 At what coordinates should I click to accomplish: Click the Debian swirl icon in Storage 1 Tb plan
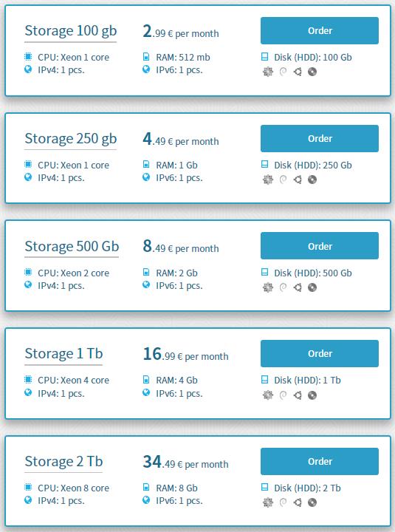[x=283, y=395]
